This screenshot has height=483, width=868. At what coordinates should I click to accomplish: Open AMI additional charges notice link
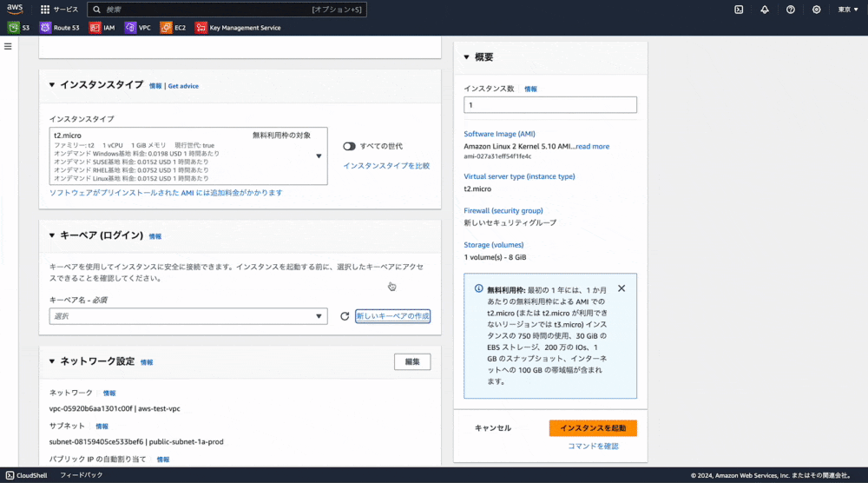pyautogui.click(x=166, y=193)
